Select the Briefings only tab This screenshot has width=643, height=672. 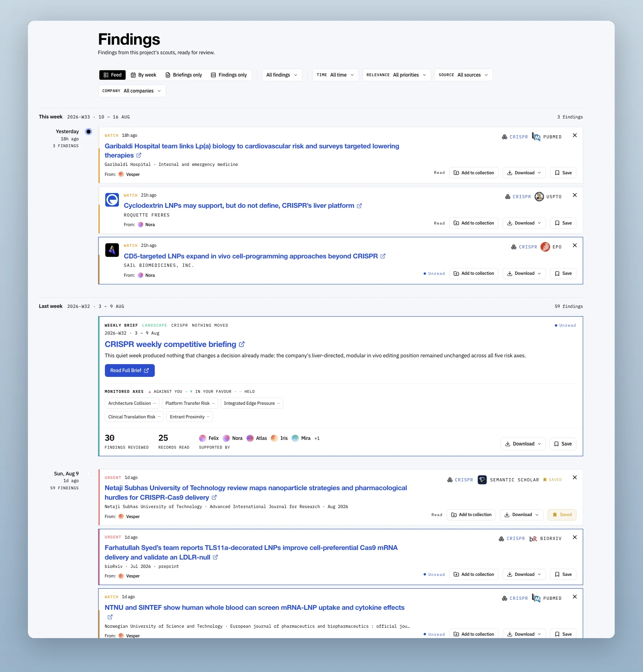pos(184,75)
